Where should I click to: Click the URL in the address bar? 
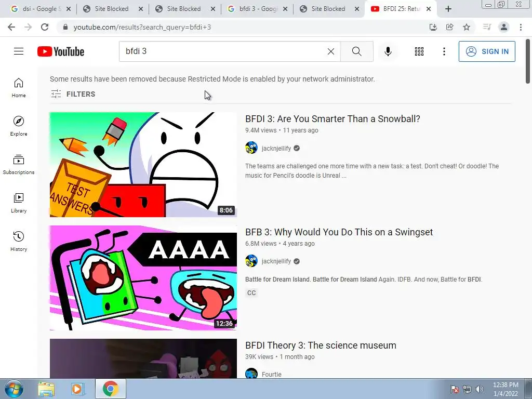(142, 27)
